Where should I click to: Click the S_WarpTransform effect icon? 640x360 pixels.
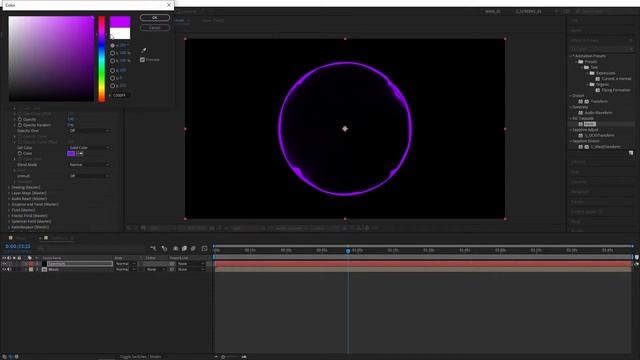[x=580, y=147]
